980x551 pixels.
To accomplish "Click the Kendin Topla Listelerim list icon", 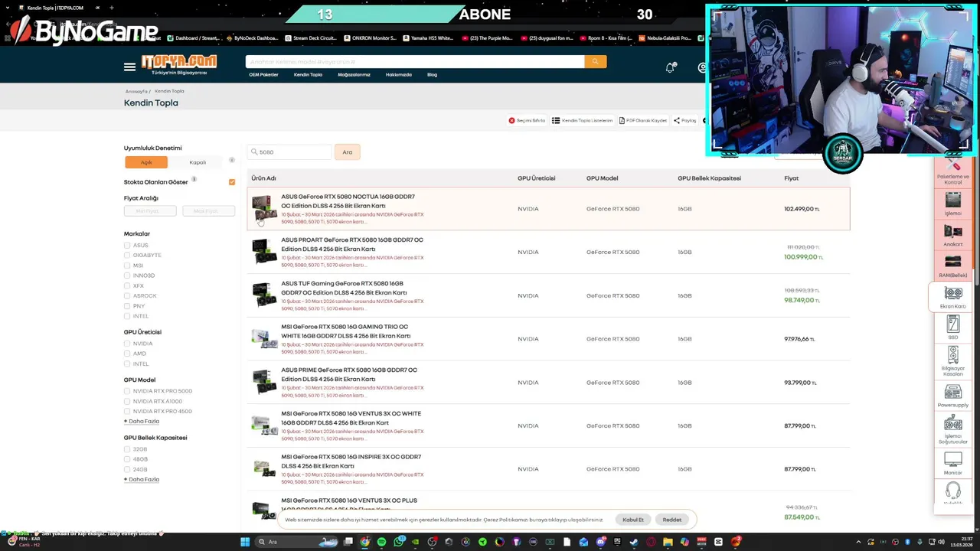I will coord(556,120).
